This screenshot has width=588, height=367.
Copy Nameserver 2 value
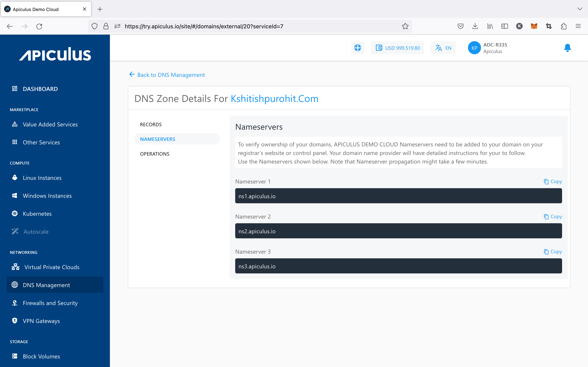click(x=552, y=217)
